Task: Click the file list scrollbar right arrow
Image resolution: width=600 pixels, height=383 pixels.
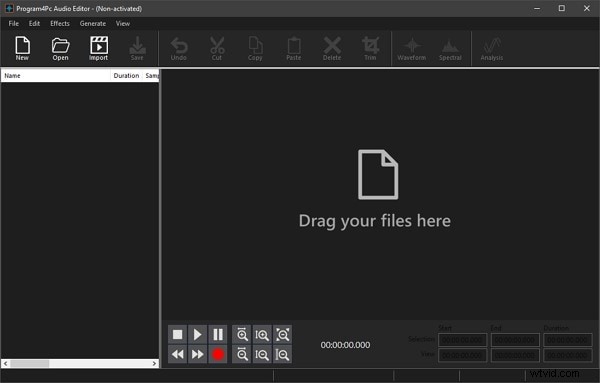Action: [x=154, y=363]
